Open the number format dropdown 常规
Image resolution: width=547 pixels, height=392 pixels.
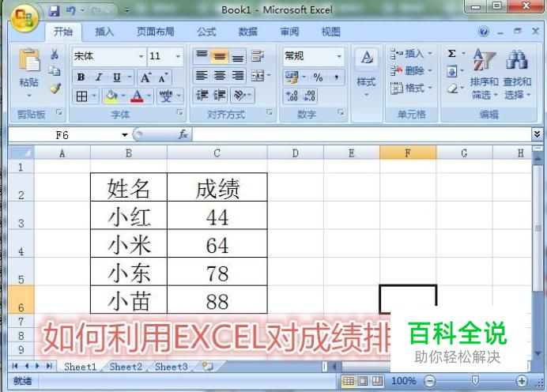[339, 56]
